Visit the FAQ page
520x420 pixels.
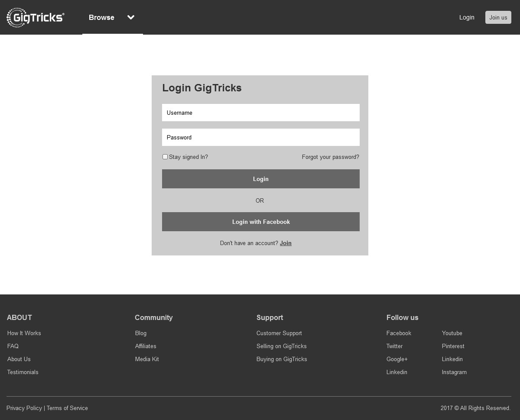click(13, 346)
